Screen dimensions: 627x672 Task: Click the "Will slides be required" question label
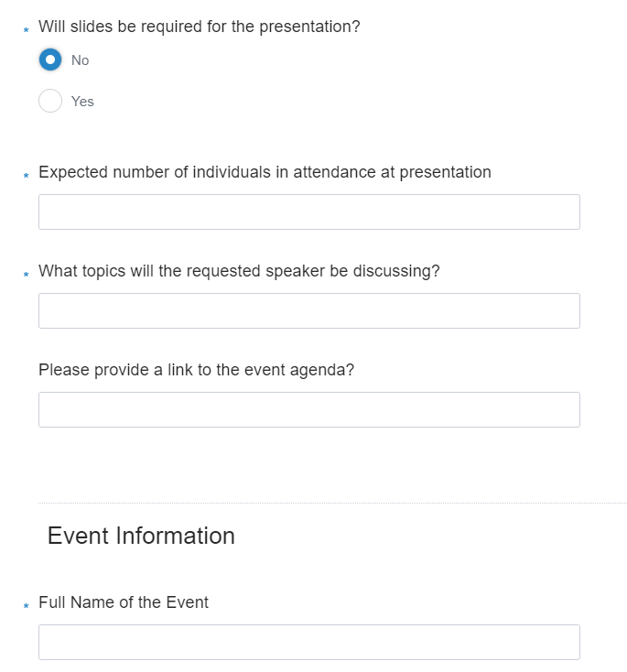point(199,27)
